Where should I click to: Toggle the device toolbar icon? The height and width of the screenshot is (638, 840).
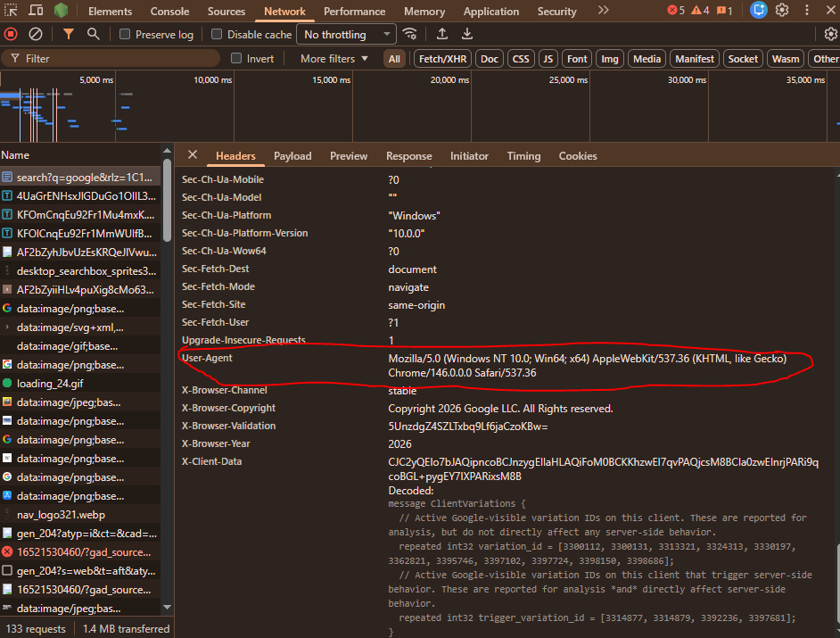(36, 10)
